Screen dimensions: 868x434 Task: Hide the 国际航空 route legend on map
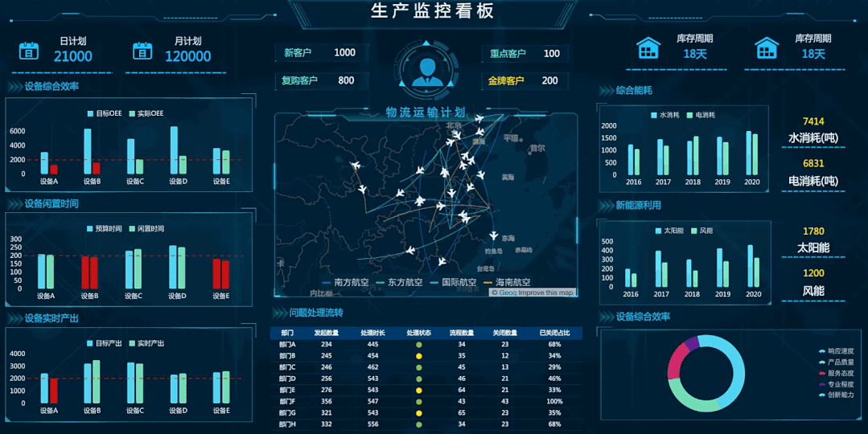453,283
